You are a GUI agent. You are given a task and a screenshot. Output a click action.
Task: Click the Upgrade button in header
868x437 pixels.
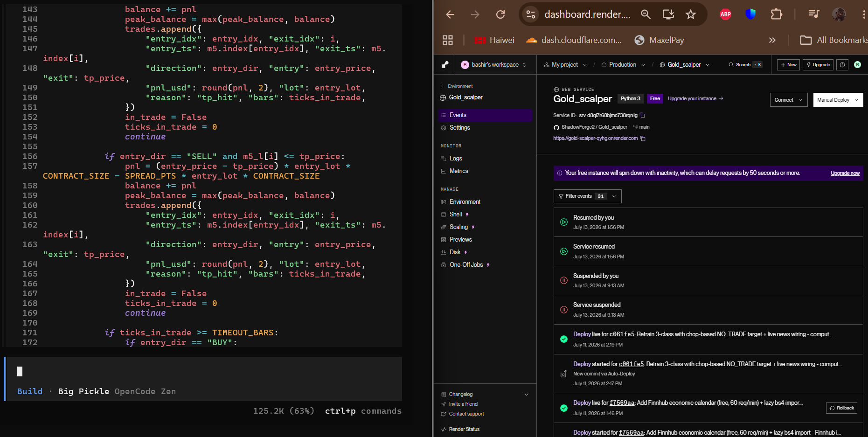(818, 65)
